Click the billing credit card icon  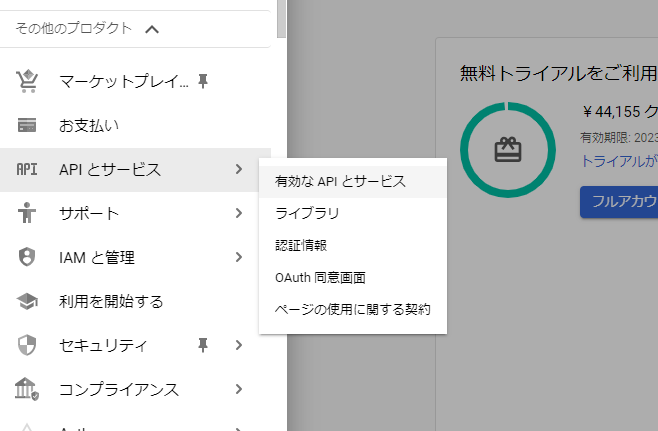click(x=27, y=125)
